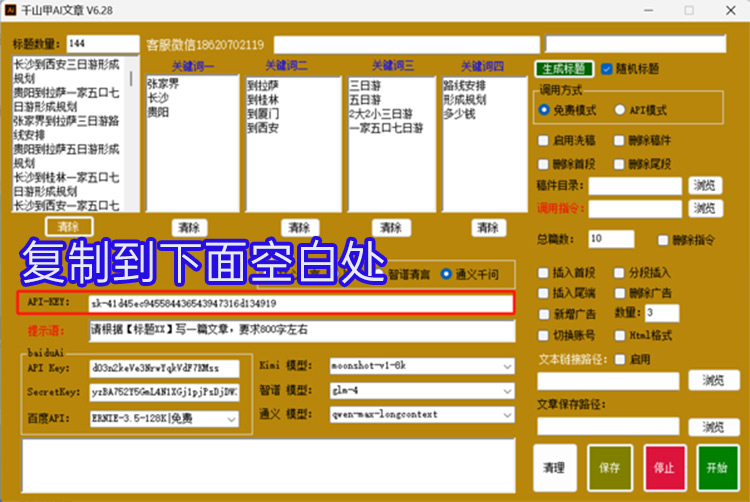
Task: Uncheck the 随机标题 checkbox
Action: point(606,69)
